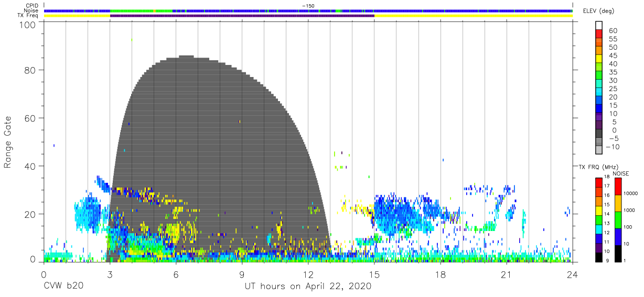Click the '35' label on ELEV colorbar
The width and height of the screenshot is (644, 297).
click(613, 72)
